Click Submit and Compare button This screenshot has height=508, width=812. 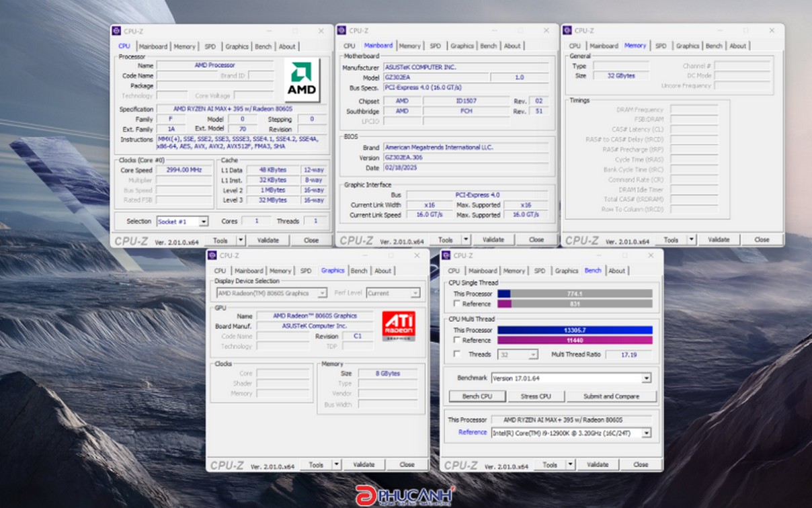611,396
